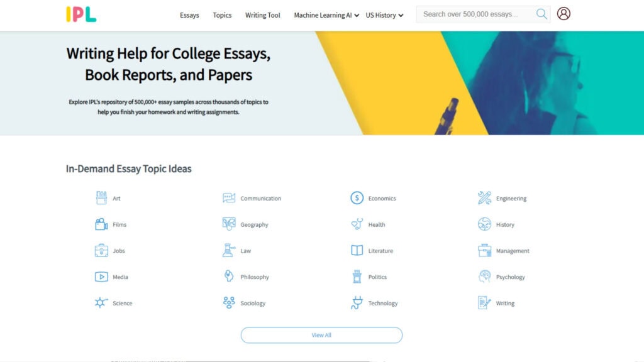Click the 'In-Demand Essay Topic Ideas' heading
This screenshot has height=362, width=644.
pyautogui.click(x=128, y=168)
